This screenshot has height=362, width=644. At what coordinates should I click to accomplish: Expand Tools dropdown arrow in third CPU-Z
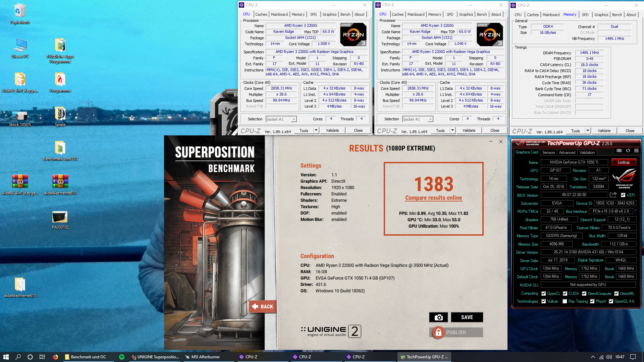tap(587, 131)
